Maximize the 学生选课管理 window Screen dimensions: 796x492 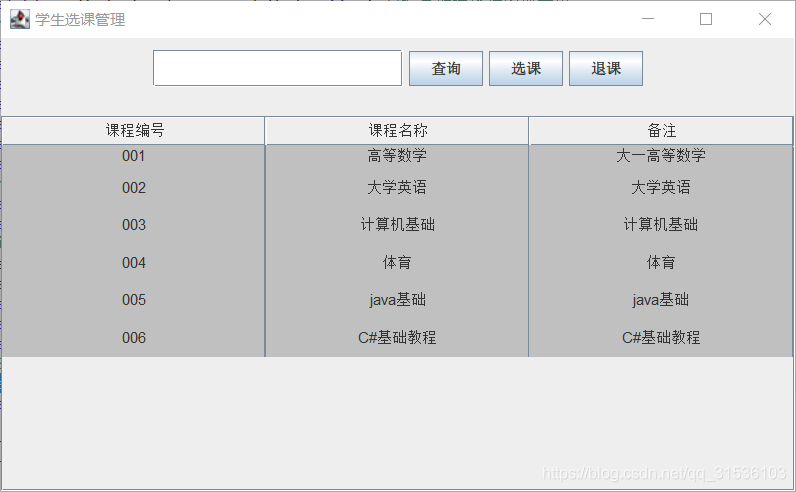706,19
